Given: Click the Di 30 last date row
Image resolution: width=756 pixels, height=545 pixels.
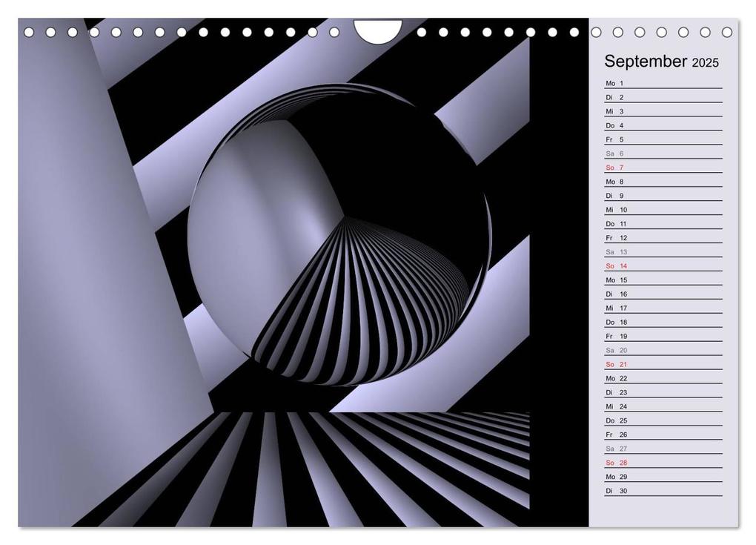Looking at the screenshot, I should (x=663, y=491).
